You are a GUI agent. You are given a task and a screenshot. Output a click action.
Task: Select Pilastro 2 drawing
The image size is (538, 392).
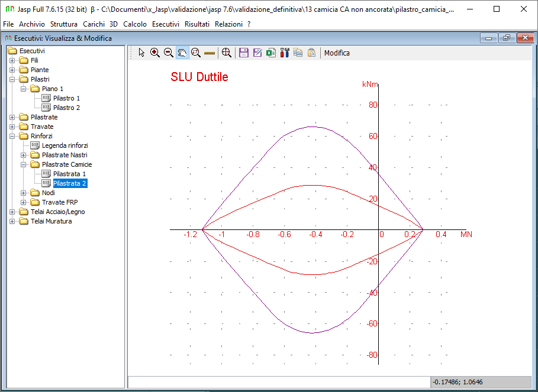[66, 108]
